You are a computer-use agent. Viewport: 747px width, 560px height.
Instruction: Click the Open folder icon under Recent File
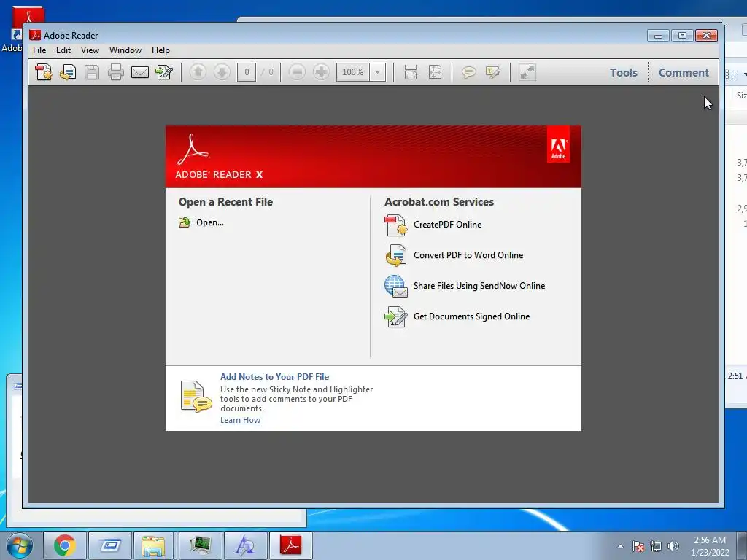tap(185, 222)
